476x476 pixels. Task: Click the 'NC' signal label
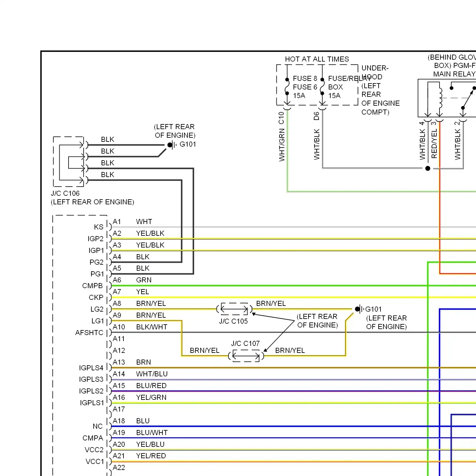(x=98, y=426)
